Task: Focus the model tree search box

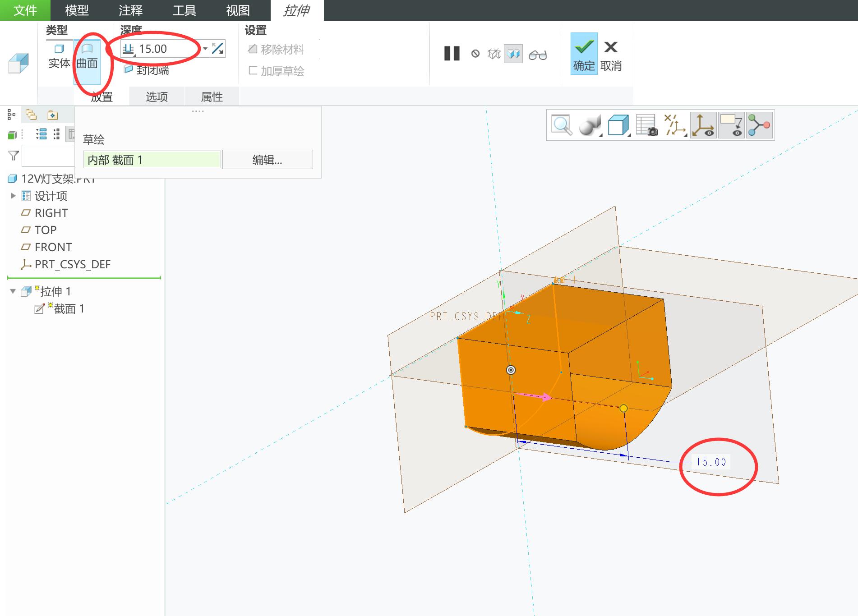Action: tap(48, 156)
